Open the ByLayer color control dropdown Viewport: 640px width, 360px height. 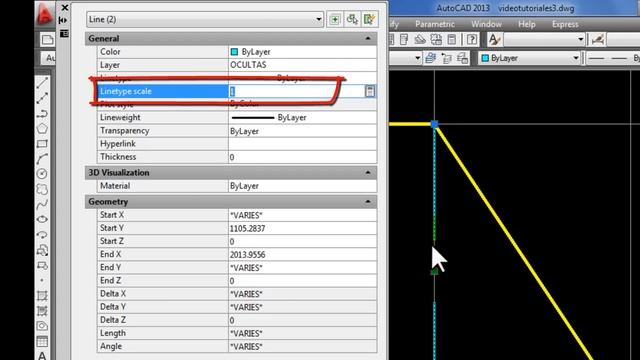[x=576, y=58]
